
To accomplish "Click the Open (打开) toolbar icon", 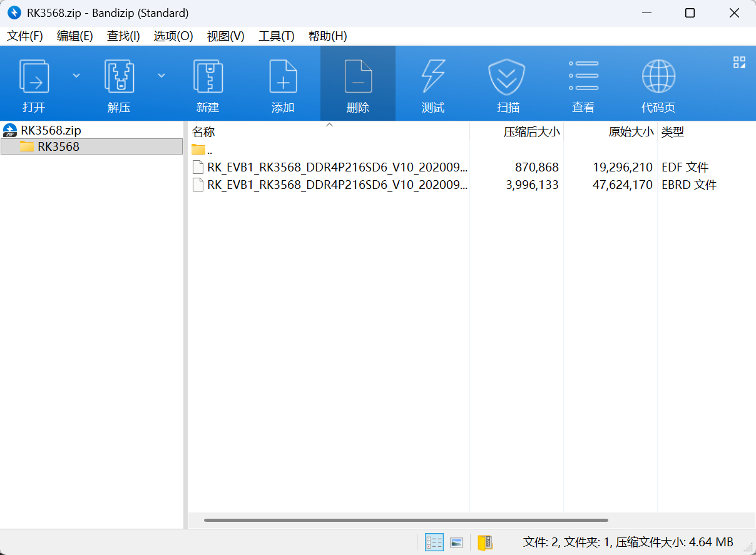I will [34, 76].
